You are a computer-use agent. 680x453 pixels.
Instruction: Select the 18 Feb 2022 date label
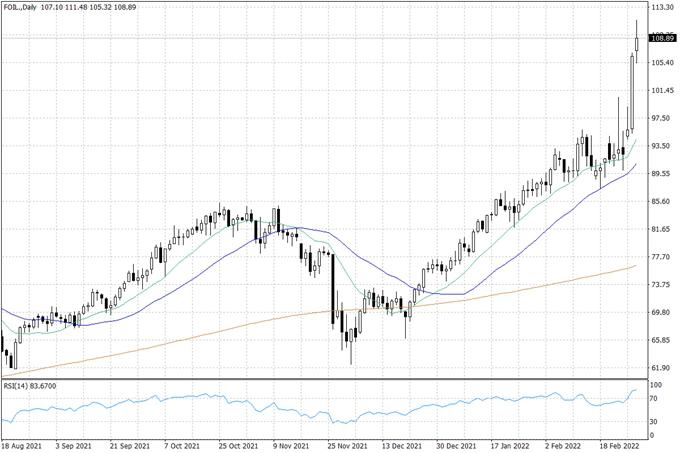[619, 444]
